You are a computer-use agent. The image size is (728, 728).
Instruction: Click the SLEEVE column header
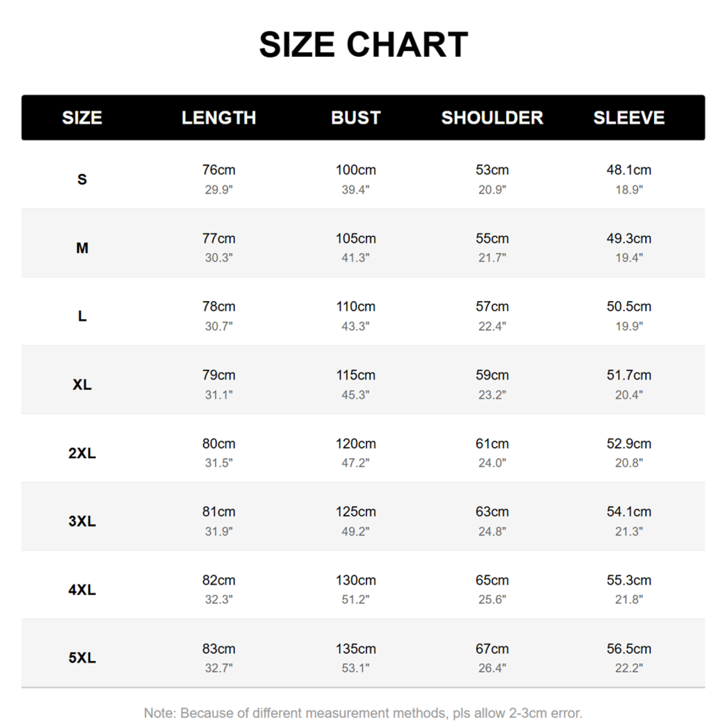point(629,118)
